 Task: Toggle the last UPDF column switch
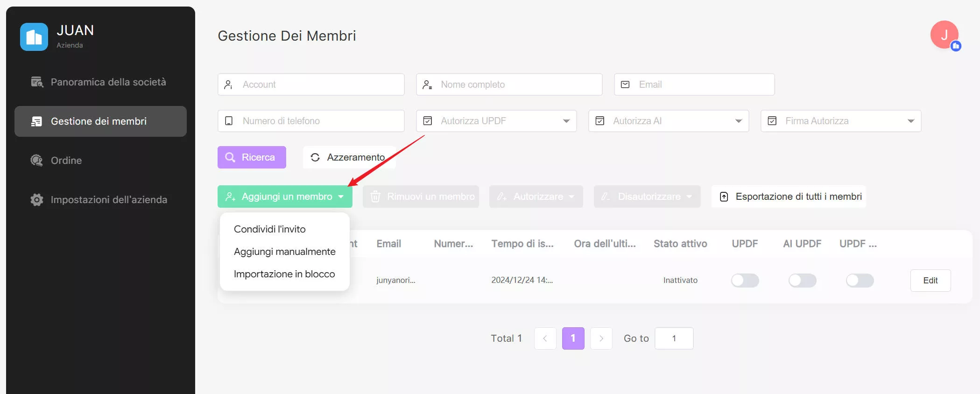[x=860, y=281]
